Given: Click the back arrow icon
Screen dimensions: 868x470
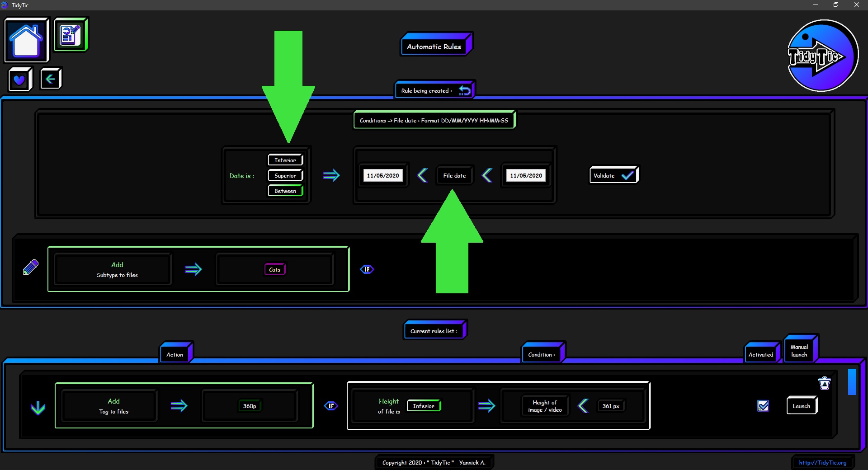Looking at the screenshot, I should coord(51,79).
